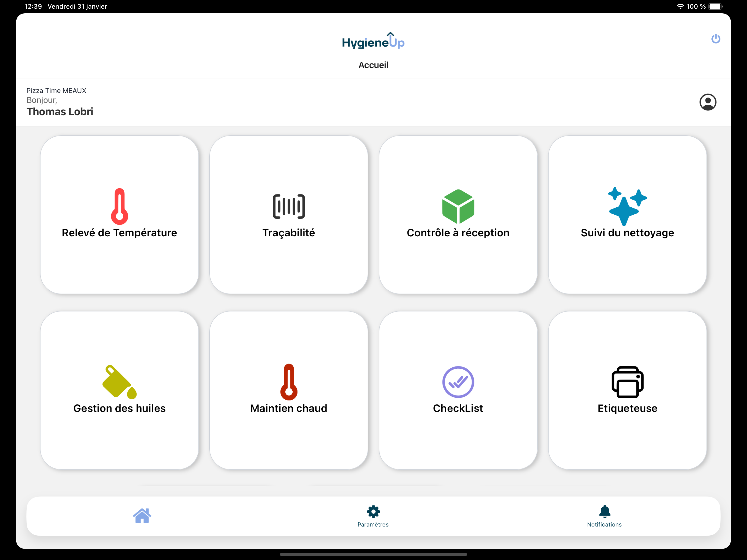This screenshot has height=560, width=747.
Task: Tap the Wi-Fi status icon
Action: click(680, 7)
